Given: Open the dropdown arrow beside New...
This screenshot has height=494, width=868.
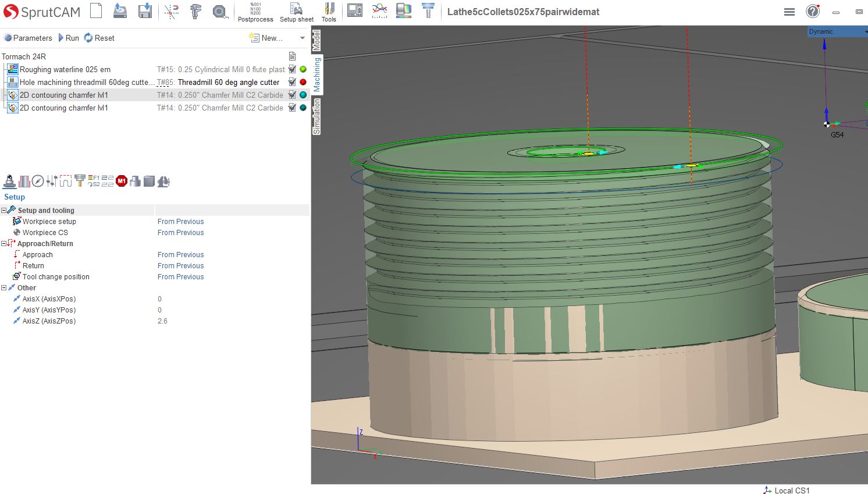Looking at the screenshot, I should point(302,38).
